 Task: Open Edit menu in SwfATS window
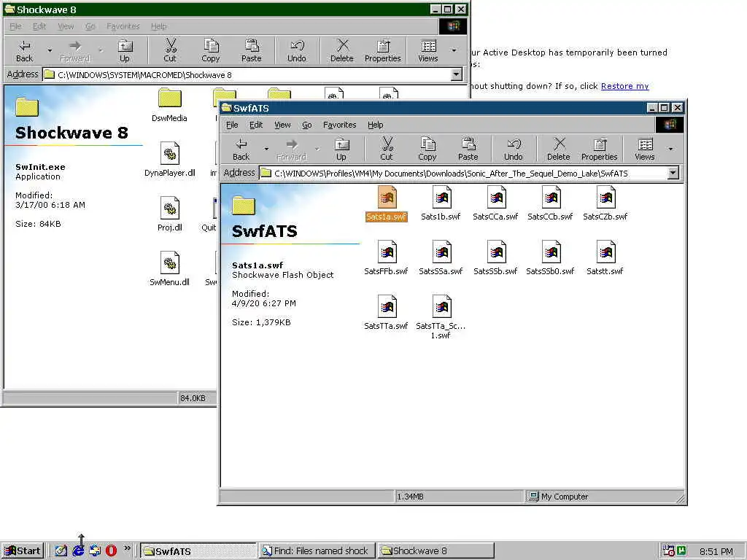click(x=256, y=125)
